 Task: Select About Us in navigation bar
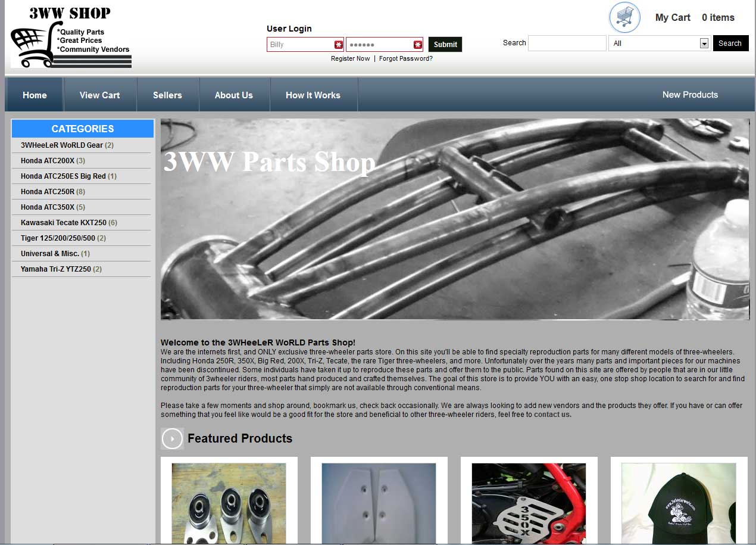(x=233, y=95)
